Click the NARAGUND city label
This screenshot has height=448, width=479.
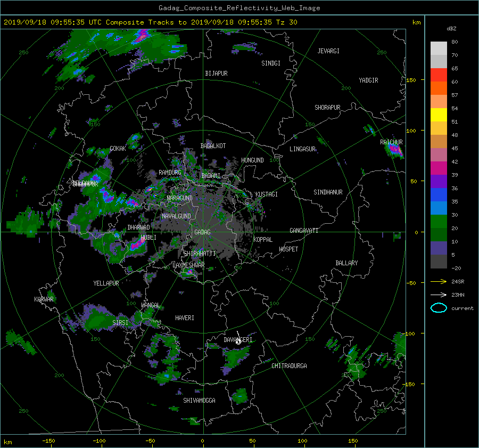pyautogui.click(x=180, y=198)
